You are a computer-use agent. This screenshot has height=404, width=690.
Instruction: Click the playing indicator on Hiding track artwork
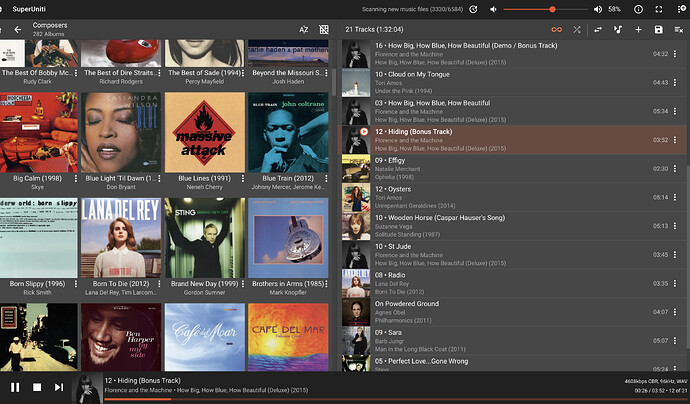pyautogui.click(x=364, y=132)
